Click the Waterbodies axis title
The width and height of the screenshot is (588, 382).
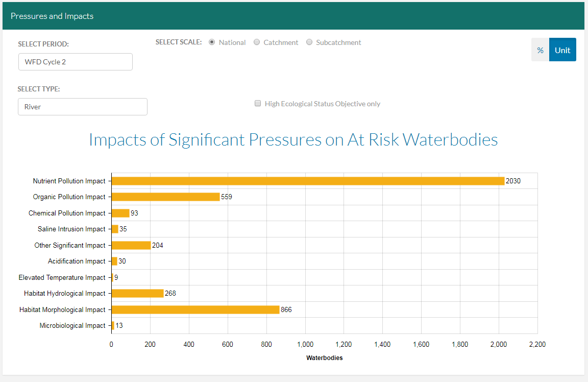click(x=324, y=358)
